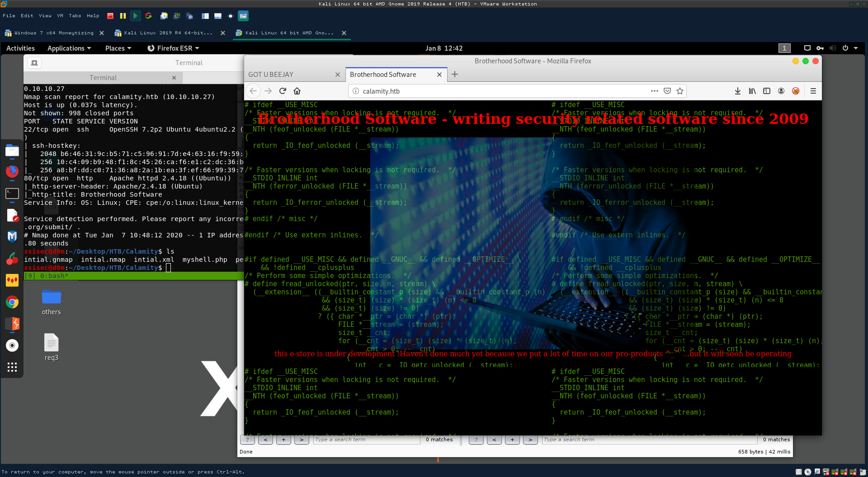Close the GOT U BEEJAY tab
Image resolution: width=868 pixels, height=477 pixels.
coord(337,75)
